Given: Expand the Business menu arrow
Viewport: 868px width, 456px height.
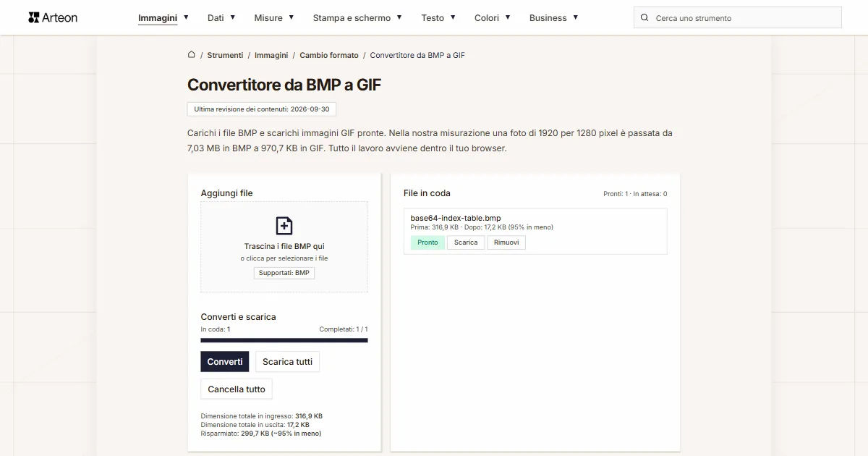Looking at the screenshot, I should 576,17.
